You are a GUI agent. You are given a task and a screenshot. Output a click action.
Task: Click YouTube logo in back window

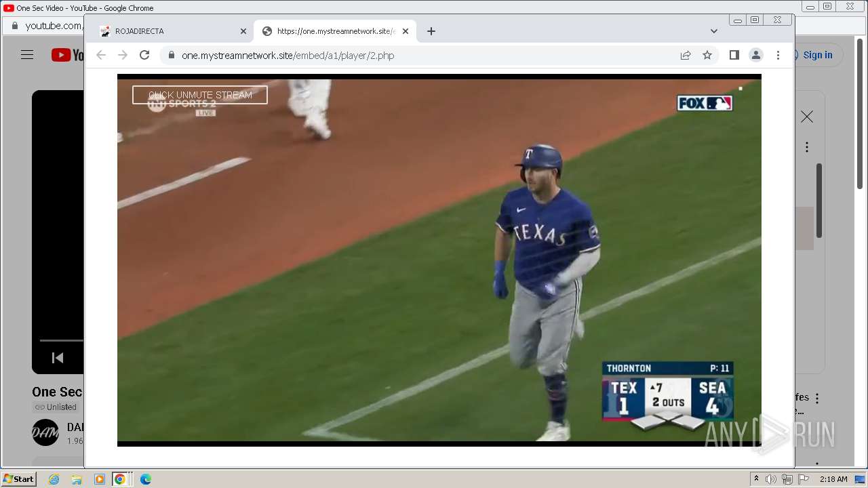[x=68, y=55]
